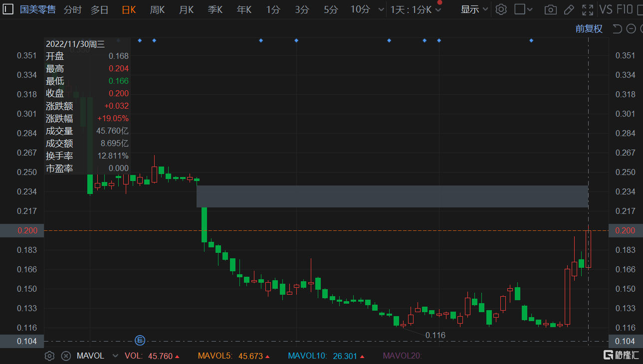
Task: Switch to 3分 three-minute chart
Action: [302, 9]
